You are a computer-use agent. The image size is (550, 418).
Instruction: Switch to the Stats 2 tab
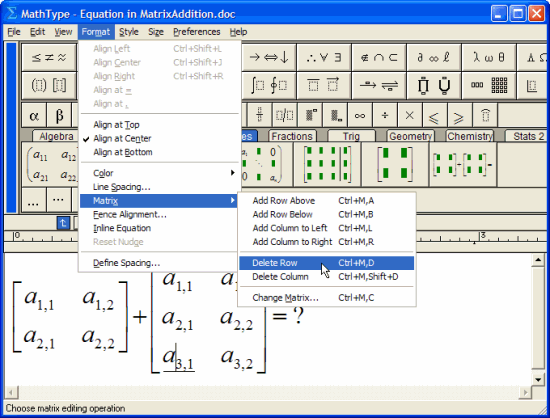(526, 136)
